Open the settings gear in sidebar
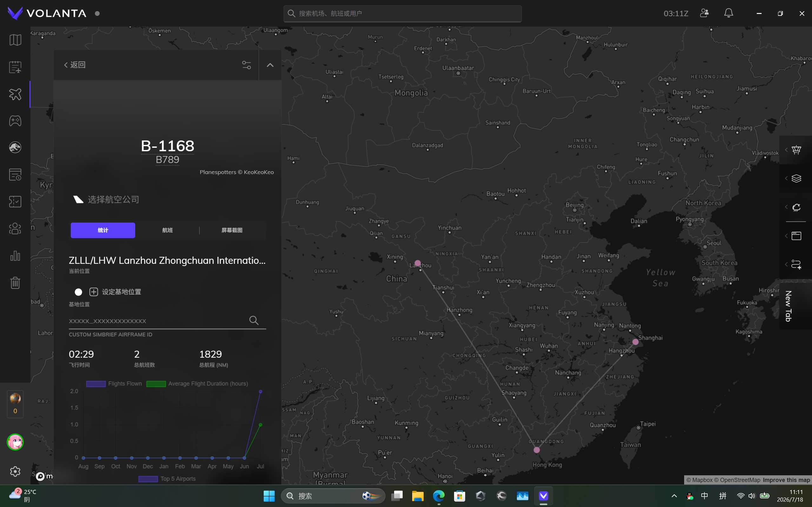The height and width of the screenshot is (507, 812). 15,471
